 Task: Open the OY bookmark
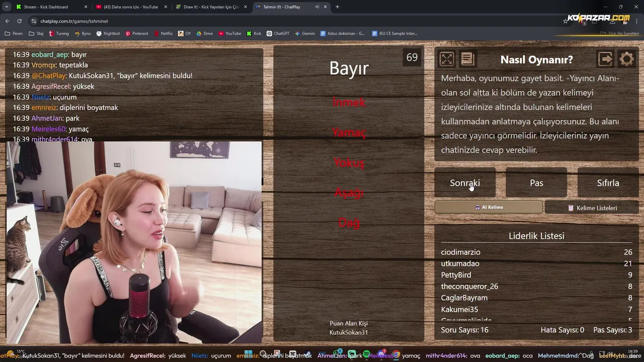click(x=185, y=34)
